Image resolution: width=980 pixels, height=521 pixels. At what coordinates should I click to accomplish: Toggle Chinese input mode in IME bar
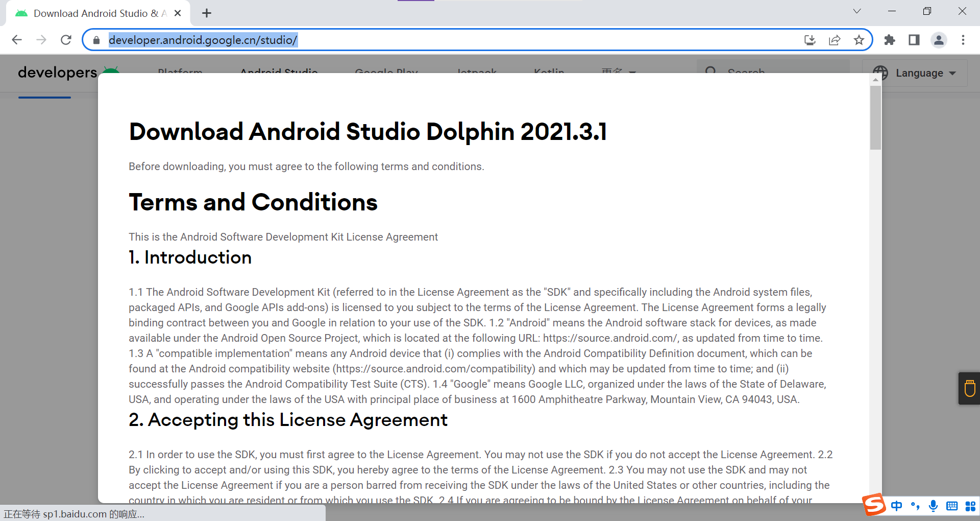pyautogui.click(x=897, y=506)
